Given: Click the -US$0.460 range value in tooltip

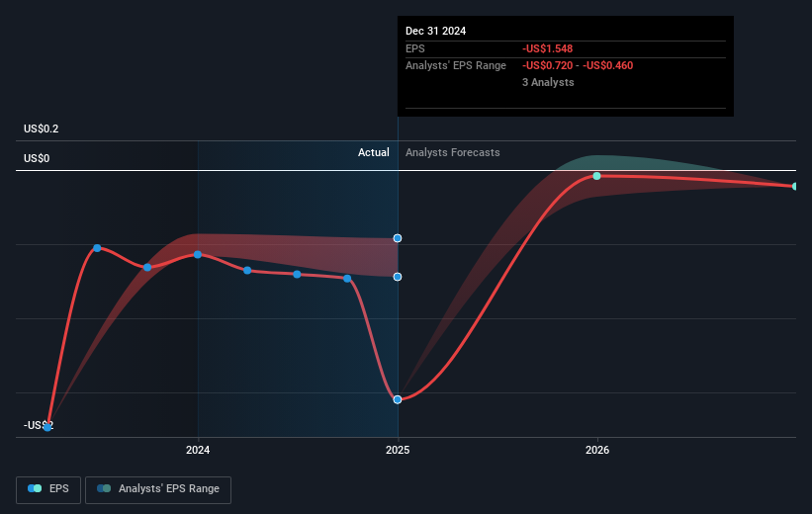Looking at the screenshot, I should point(608,66).
